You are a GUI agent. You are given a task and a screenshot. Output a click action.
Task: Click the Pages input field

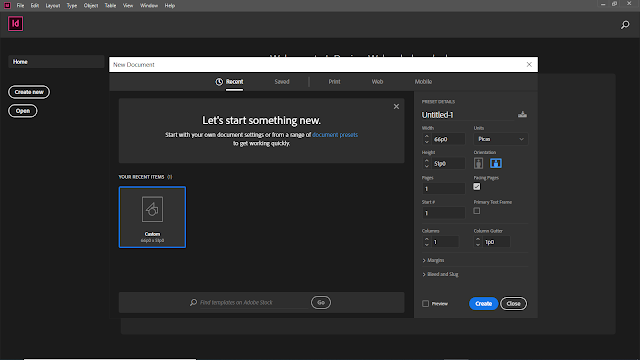point(443,189)
